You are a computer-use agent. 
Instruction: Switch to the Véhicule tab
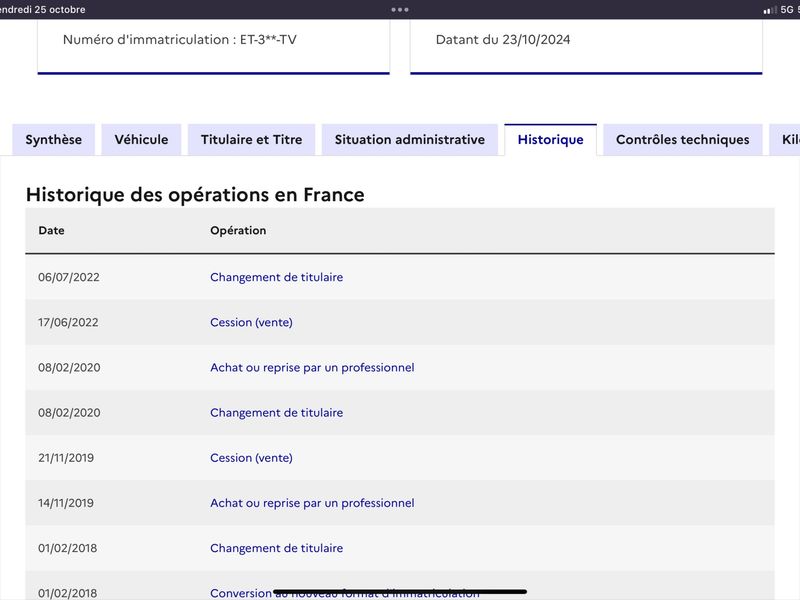(141, 139)
